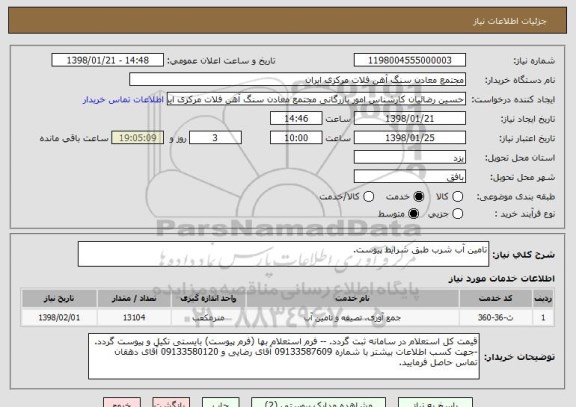Viewport: 576px width, 407px height.
Task: Click the شرح کلی نیاز description box
Action: pos(283,254)
